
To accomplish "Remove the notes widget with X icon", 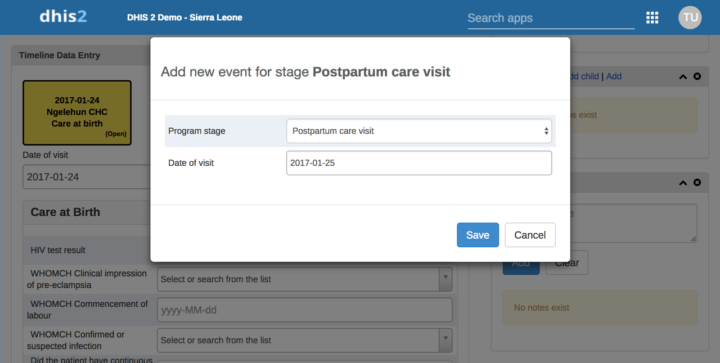I will pyautogui.click(x=697, y=182).
